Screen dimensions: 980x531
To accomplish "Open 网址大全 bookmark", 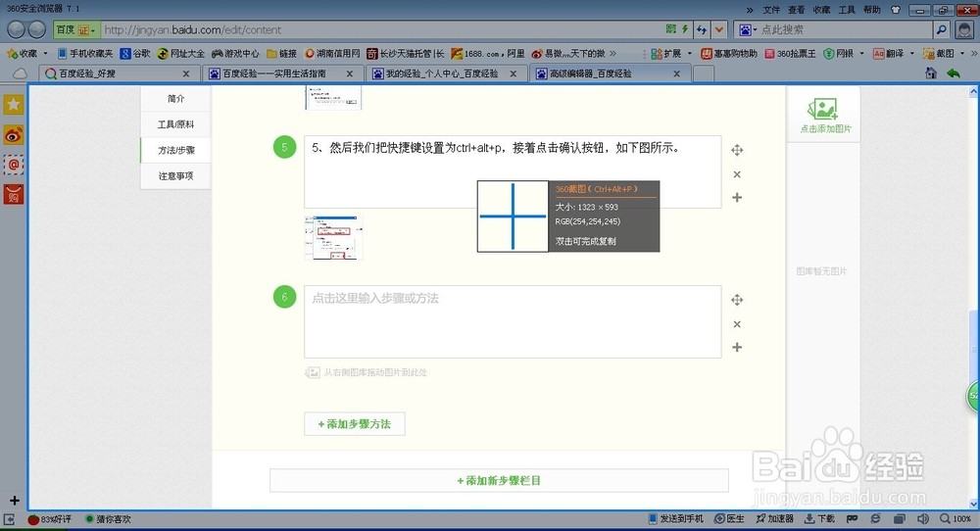I will pos(181,54).
